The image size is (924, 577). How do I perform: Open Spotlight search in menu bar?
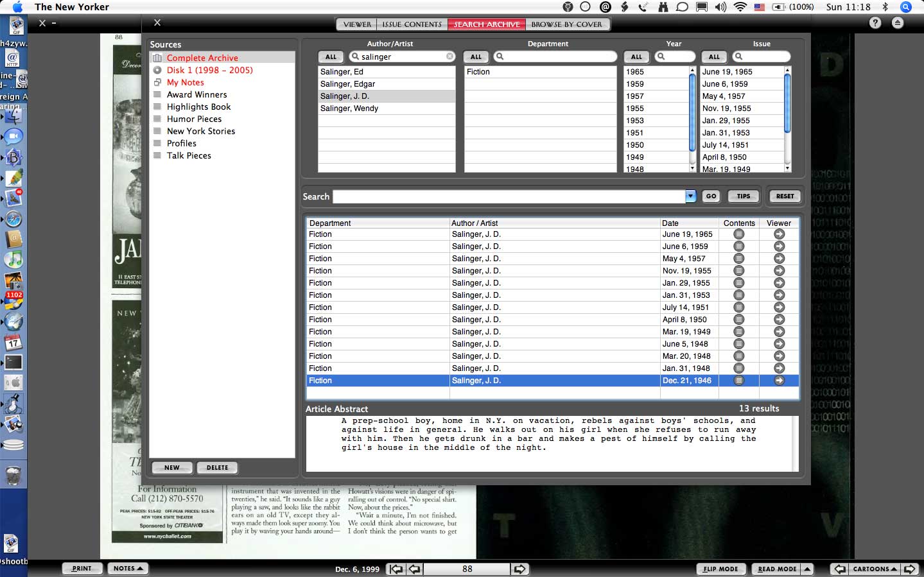point(906,7)
